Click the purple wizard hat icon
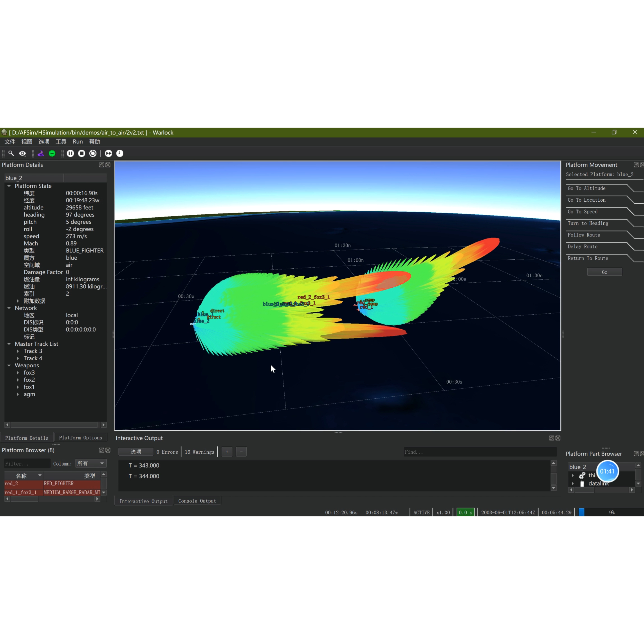Viewport: 644px width, 644px height. (41, 153)
